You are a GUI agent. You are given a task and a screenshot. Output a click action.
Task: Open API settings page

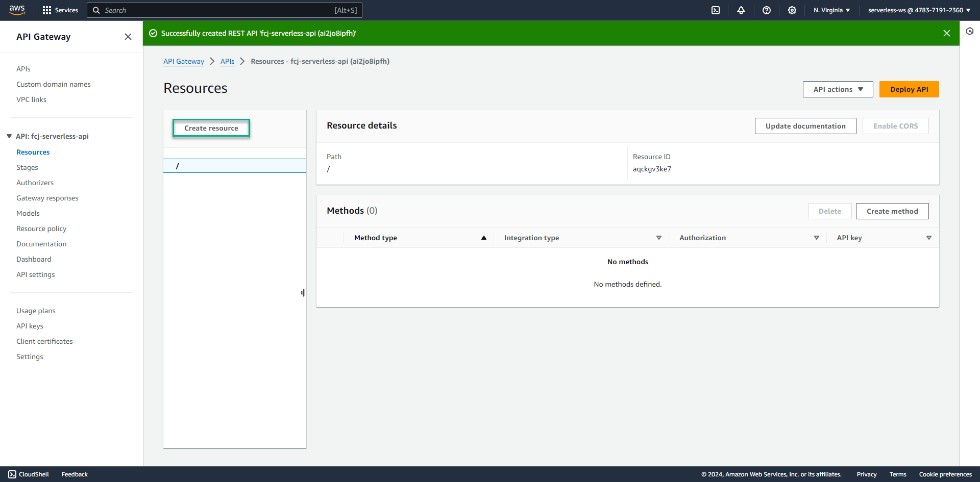[36, 274]
